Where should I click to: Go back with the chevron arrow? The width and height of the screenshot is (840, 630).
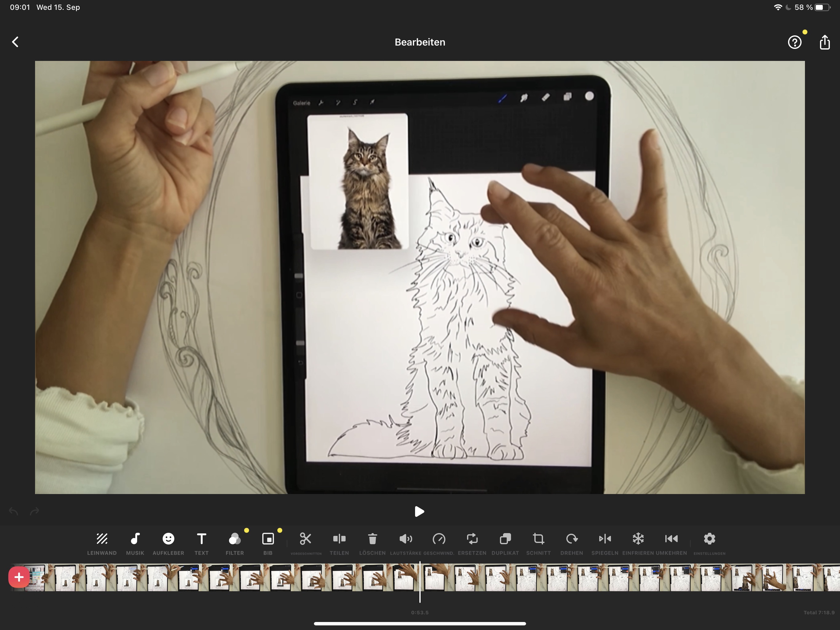[x=15, y=42]
